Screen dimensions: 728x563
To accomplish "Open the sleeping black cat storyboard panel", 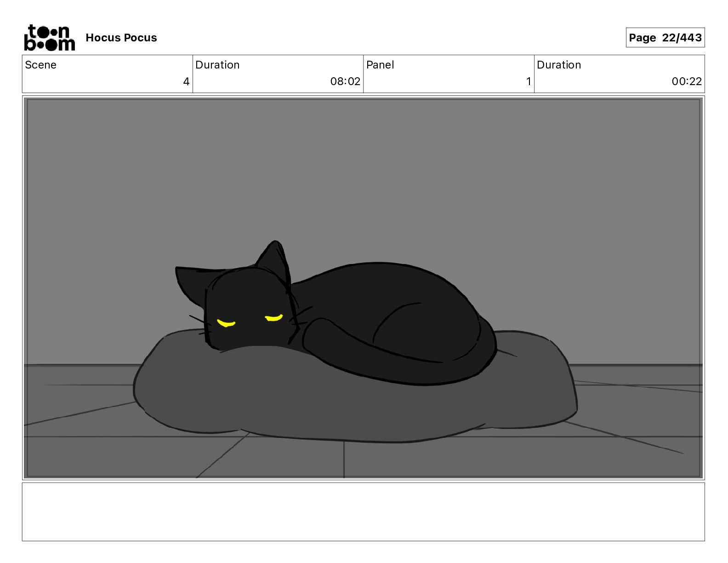I will coord(363,288).
